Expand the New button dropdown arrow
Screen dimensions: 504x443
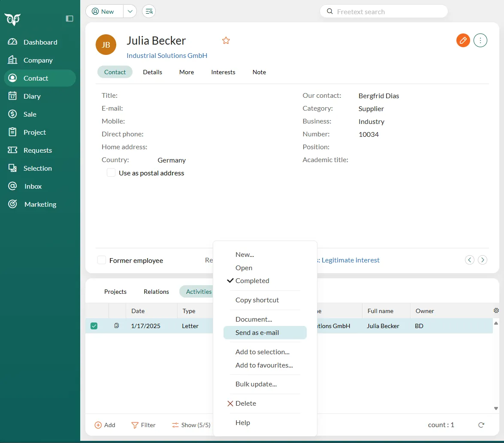(130, 12)
